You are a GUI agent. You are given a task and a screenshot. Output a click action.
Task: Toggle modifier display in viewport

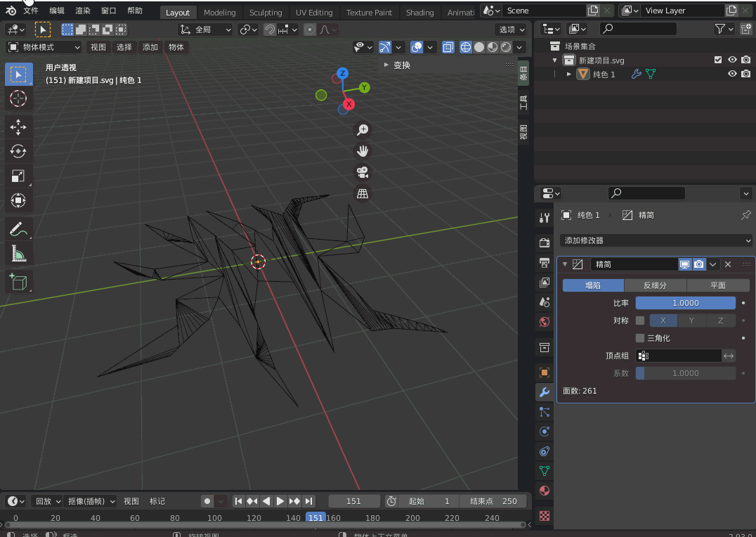tap(684, 264)
